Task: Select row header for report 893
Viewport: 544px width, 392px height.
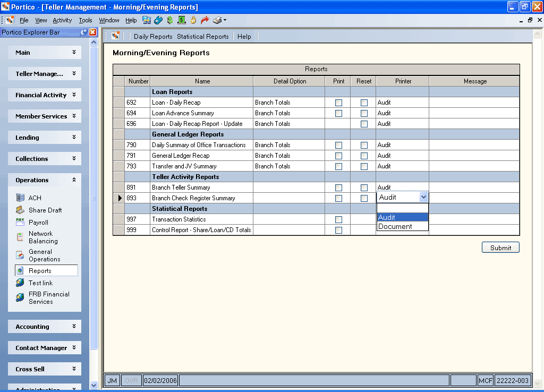Action: [119, 198]
